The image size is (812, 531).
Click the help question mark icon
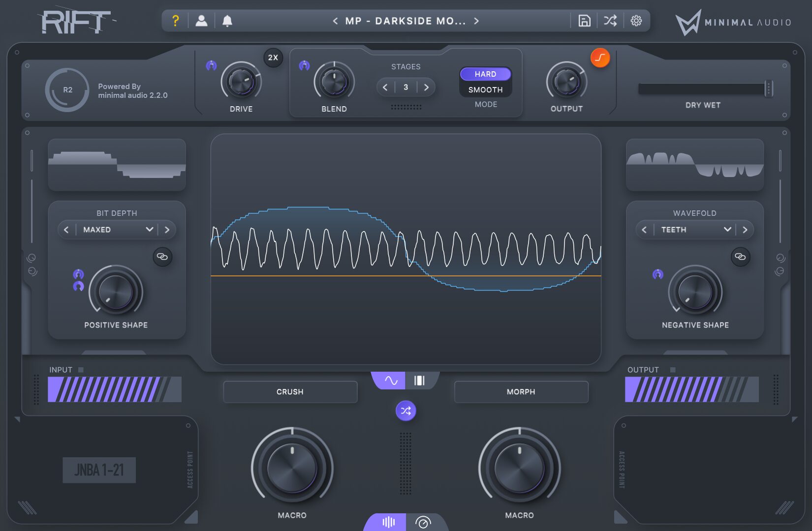(175, 21)
